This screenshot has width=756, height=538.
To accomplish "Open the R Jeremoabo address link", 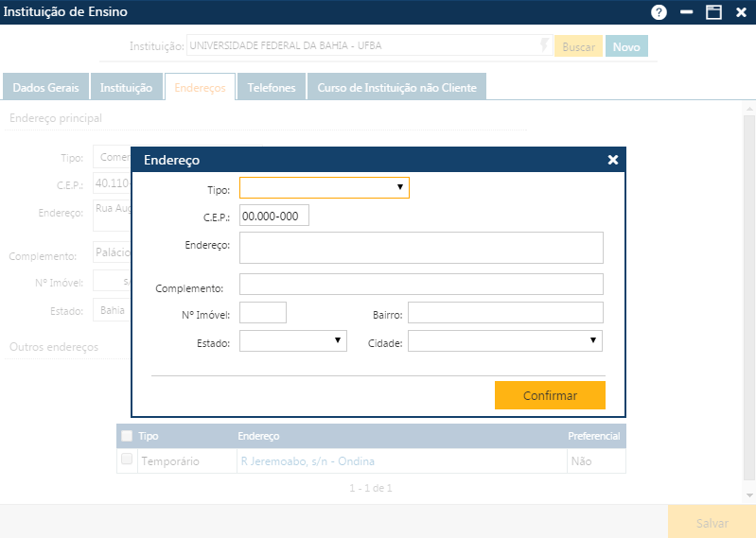I will click(308, 460).
